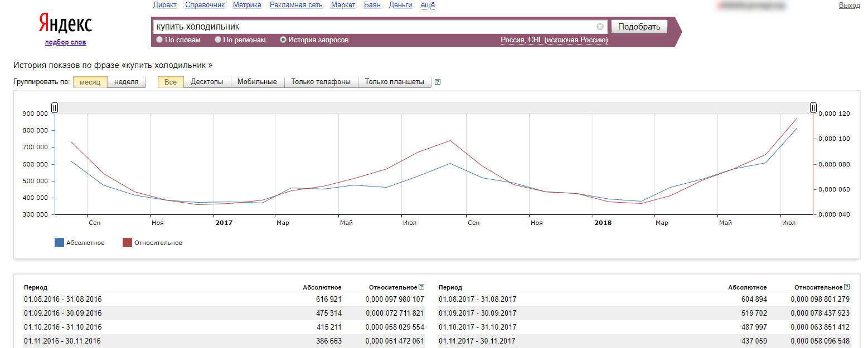
Task: Grab the right chart range handle
Action: (x=813, y=107)
